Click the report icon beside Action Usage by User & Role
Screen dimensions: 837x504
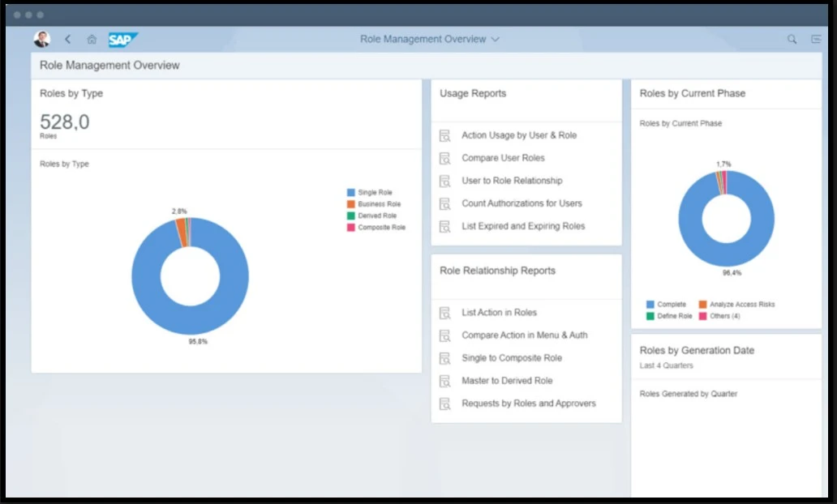pos(444,135)
